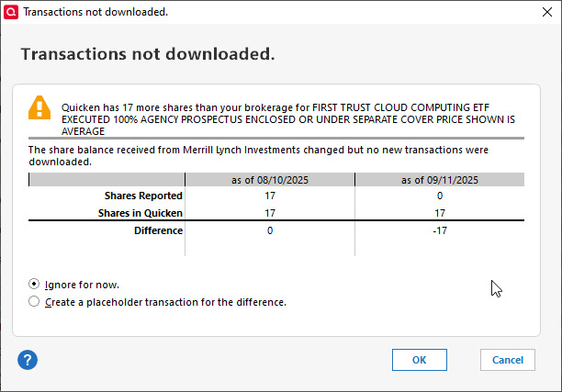The width and height of the screenshot is (562, 392).
Task: Click the bold "Transactions not downloaded." heading
Action: click(x=148, y=53)
